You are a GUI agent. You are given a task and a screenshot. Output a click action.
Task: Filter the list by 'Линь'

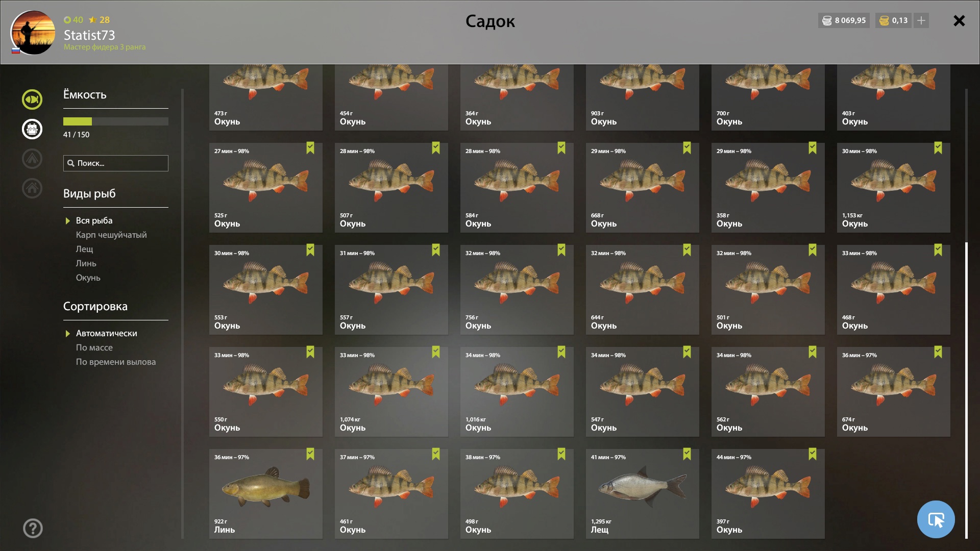pos(86,263)
